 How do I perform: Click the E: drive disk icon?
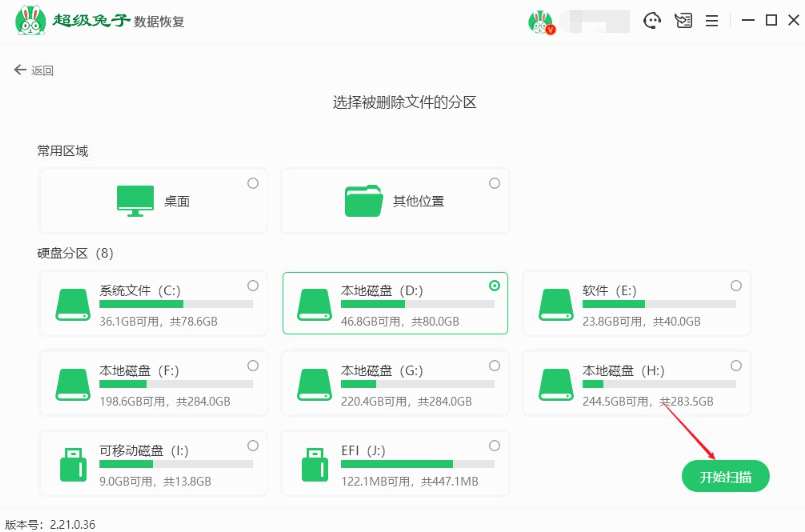pyautogui.click(x=556, y=305)
